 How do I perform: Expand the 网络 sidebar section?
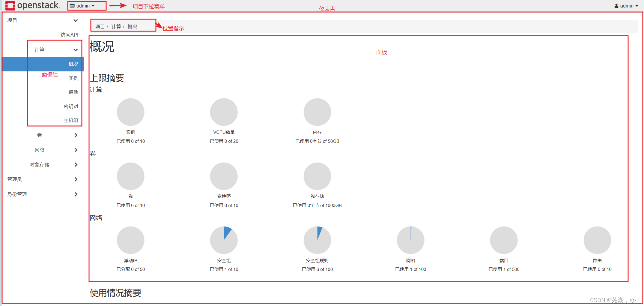point(39,150)
